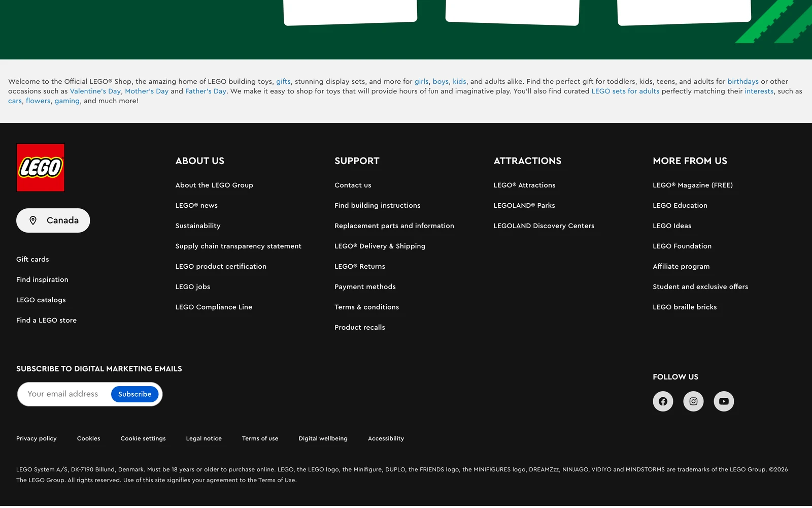
Task: Open Supply chain transparency statement link
Action: tap(239, 246)
